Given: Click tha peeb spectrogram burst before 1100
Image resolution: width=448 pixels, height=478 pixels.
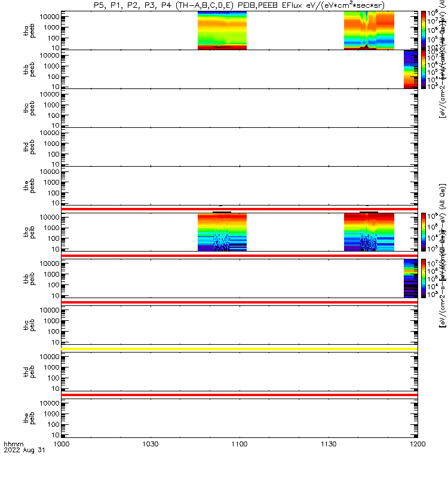Looking at the screenshot, I should pyautogui.click(x=222, y=30).
